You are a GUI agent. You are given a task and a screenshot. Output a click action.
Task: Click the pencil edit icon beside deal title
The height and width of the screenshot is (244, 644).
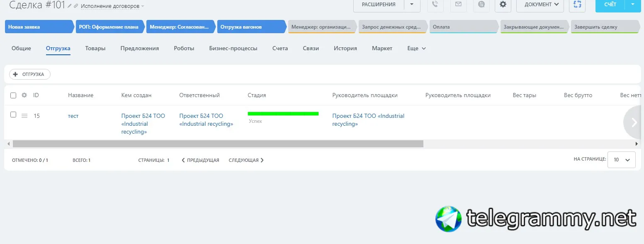click(x=70, y=6)
